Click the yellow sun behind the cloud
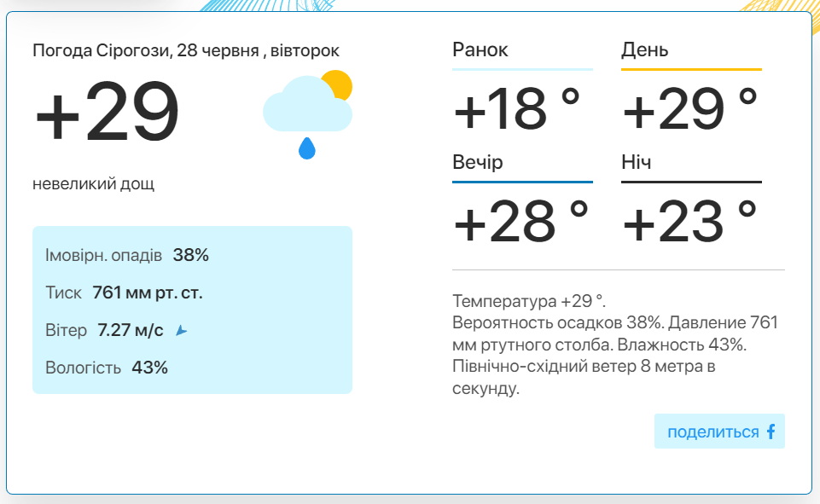This screenshot has width=820, height=504. (339, 84)
